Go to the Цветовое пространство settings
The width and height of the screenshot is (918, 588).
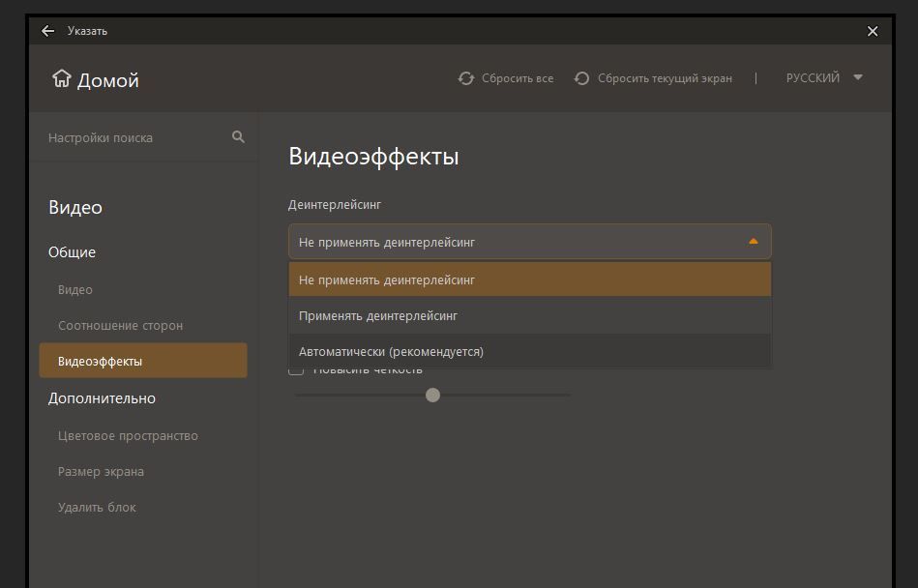click(x=128, y=436)
